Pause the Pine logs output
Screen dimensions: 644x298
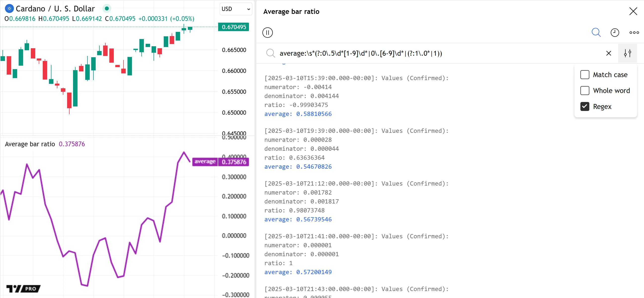267,33
